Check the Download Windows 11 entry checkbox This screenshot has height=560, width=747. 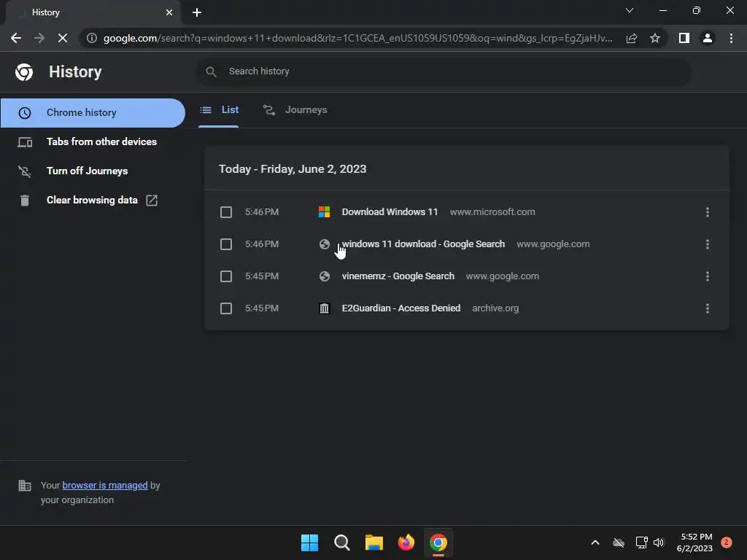tap(226, 212)
